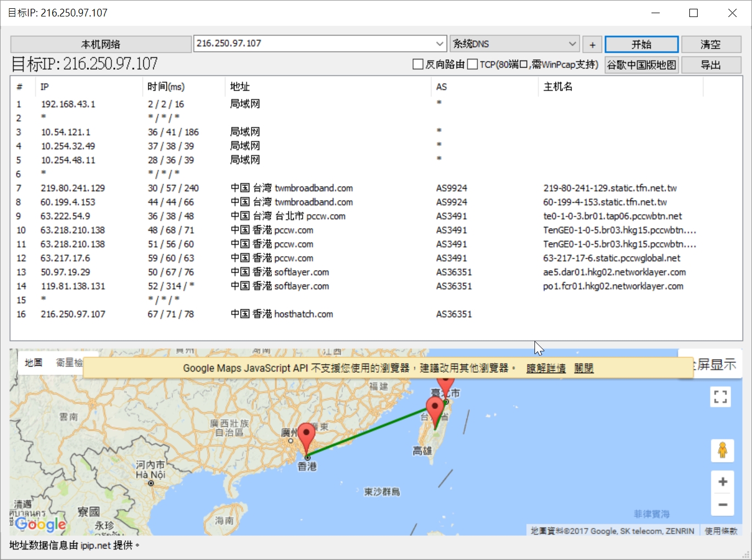
Task: Minimize the traceroute window
Action: coord(655,13)
